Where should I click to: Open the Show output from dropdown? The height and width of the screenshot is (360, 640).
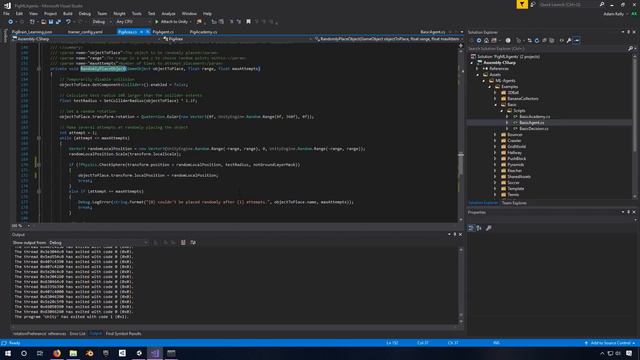tap(98, 243)
